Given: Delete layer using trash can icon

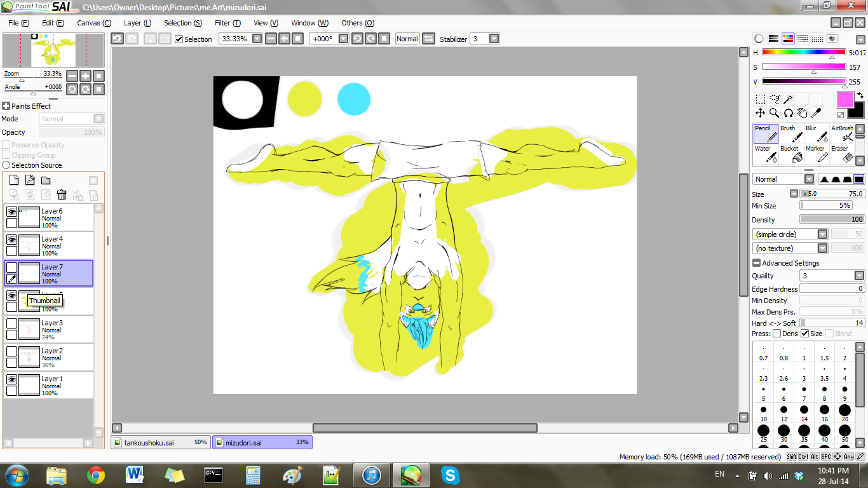Looking at the screenshot, I should point(62,195).
